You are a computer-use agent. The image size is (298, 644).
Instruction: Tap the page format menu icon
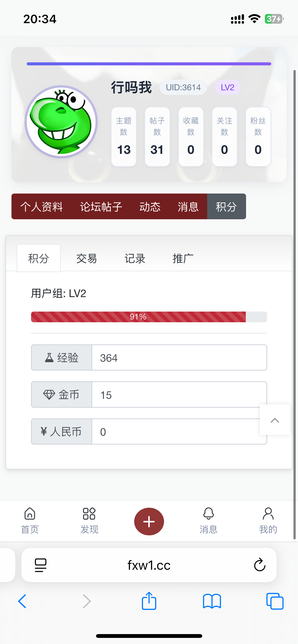(40, 565)
